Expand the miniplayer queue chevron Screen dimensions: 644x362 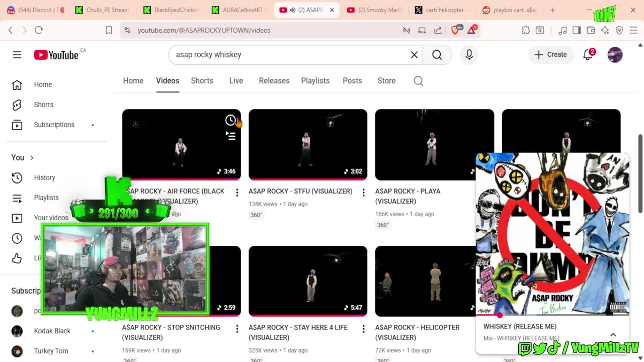(613, 335)
